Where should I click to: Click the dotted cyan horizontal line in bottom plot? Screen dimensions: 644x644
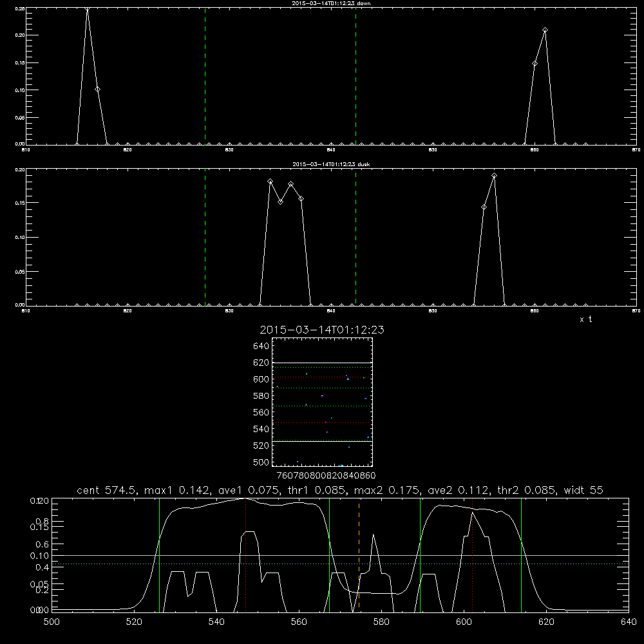(340, 564)
